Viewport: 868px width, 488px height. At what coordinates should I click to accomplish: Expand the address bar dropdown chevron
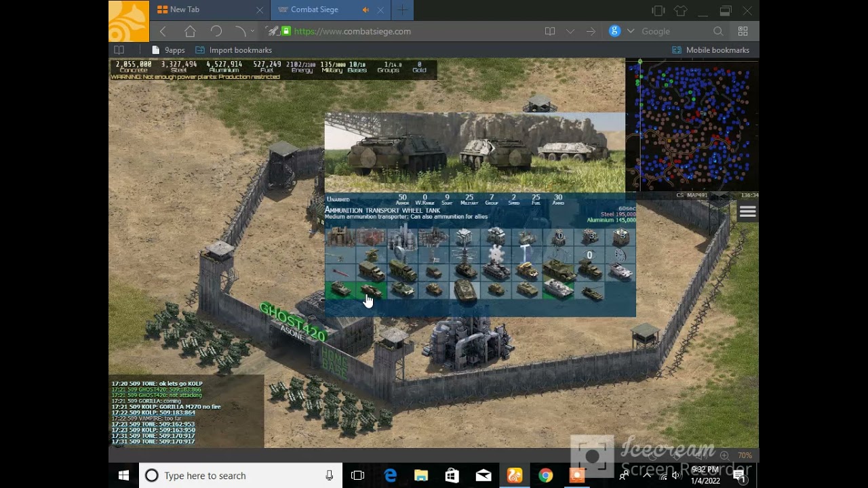point(570,31)
